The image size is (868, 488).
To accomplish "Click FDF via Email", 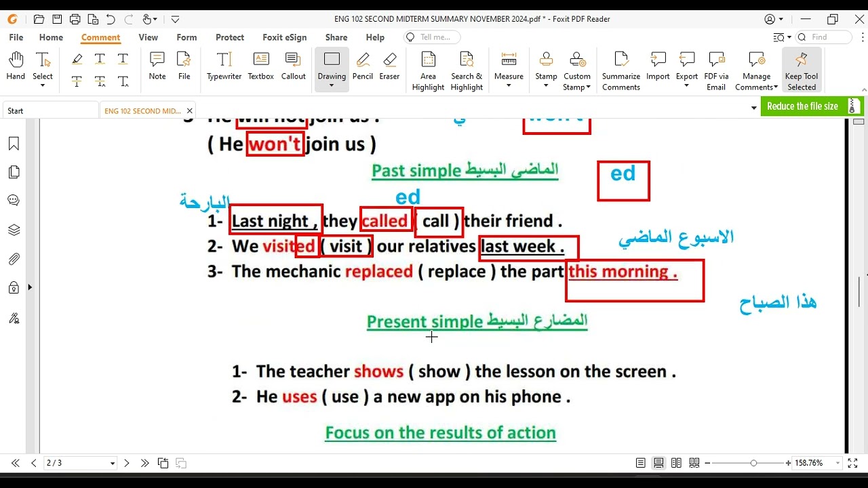I will point(716,70).
